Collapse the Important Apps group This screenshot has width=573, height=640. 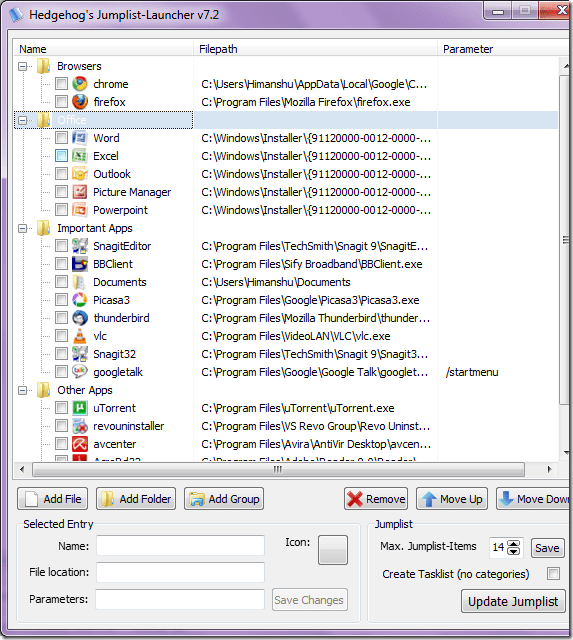22,228
